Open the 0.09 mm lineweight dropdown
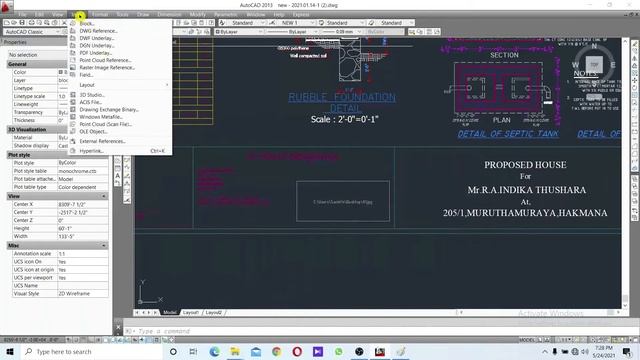Image resolution: width=640 pixels, height=360 pixels. point(360,31)
